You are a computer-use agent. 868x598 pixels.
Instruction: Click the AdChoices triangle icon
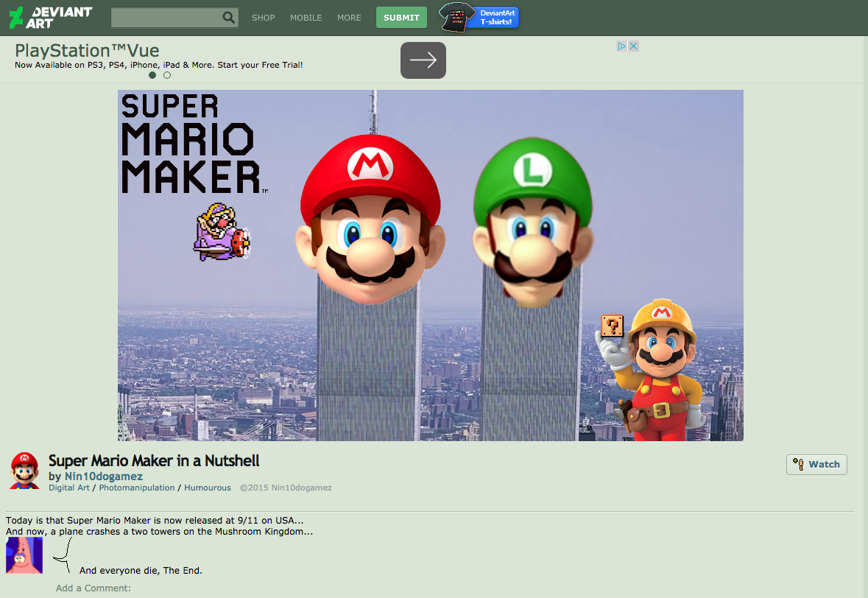(621, 46)
